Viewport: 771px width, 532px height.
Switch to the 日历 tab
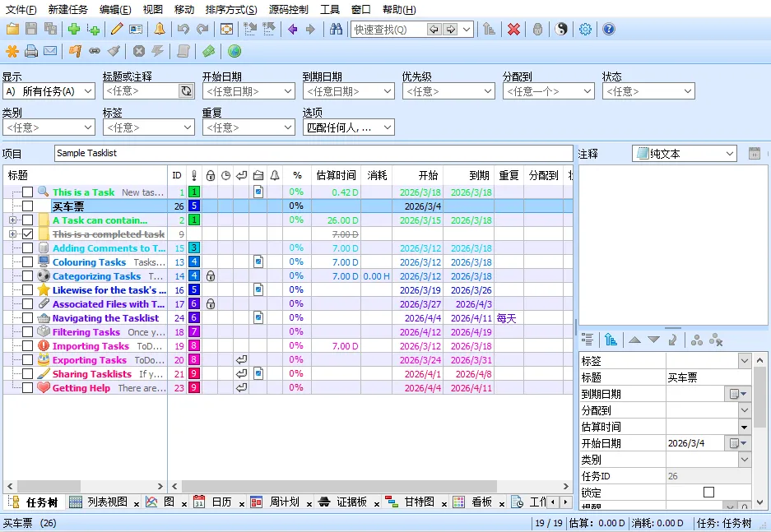[221, 502]
